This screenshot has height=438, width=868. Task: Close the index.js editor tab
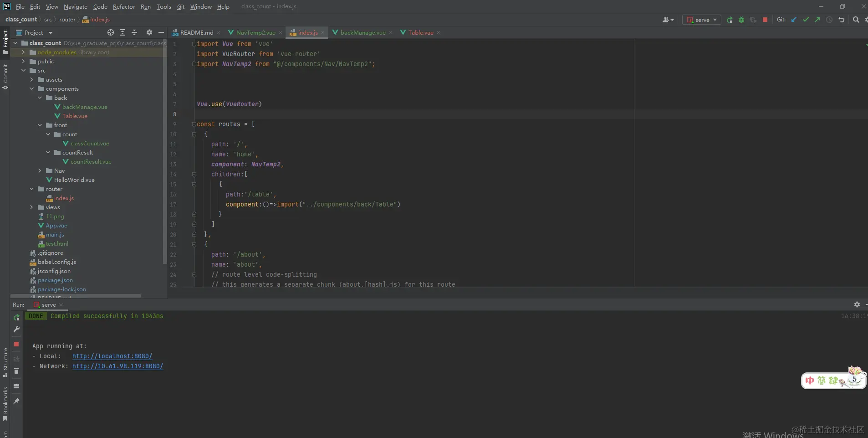(x=323, y=33)
